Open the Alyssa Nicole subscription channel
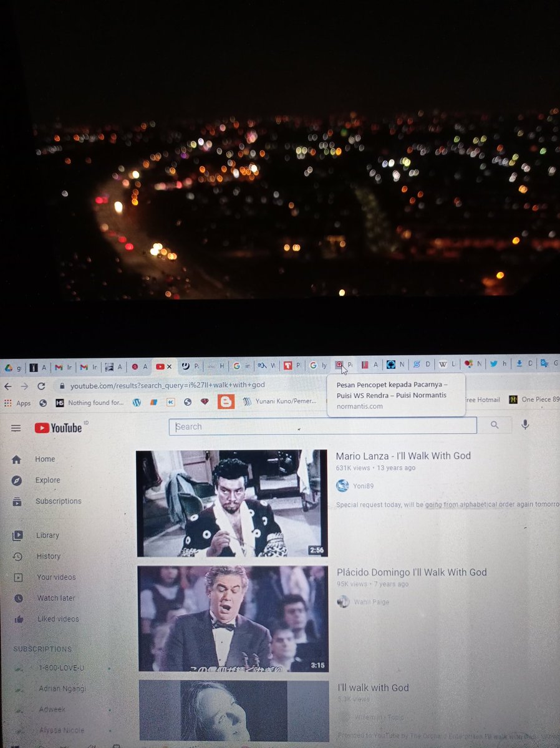 pos(62,731)
